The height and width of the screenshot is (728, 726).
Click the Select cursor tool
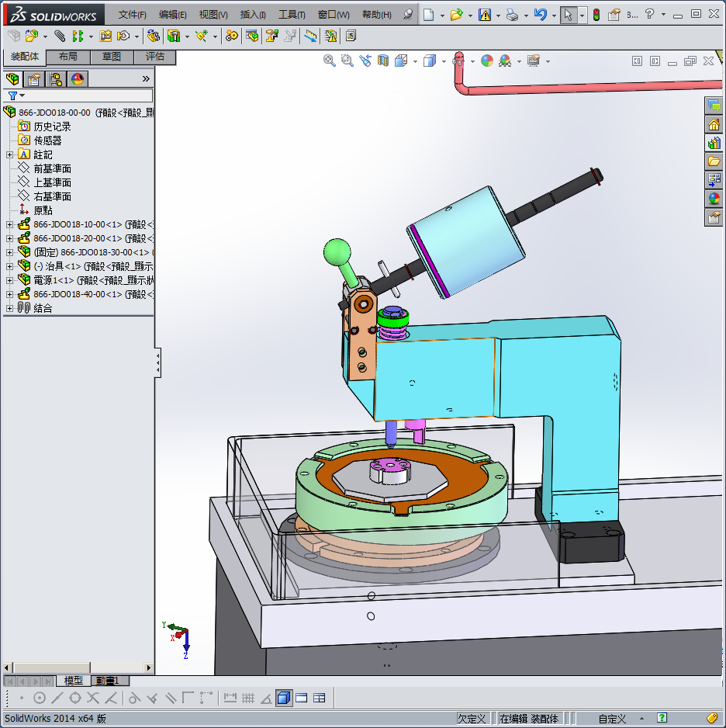[x=569, y=15]
